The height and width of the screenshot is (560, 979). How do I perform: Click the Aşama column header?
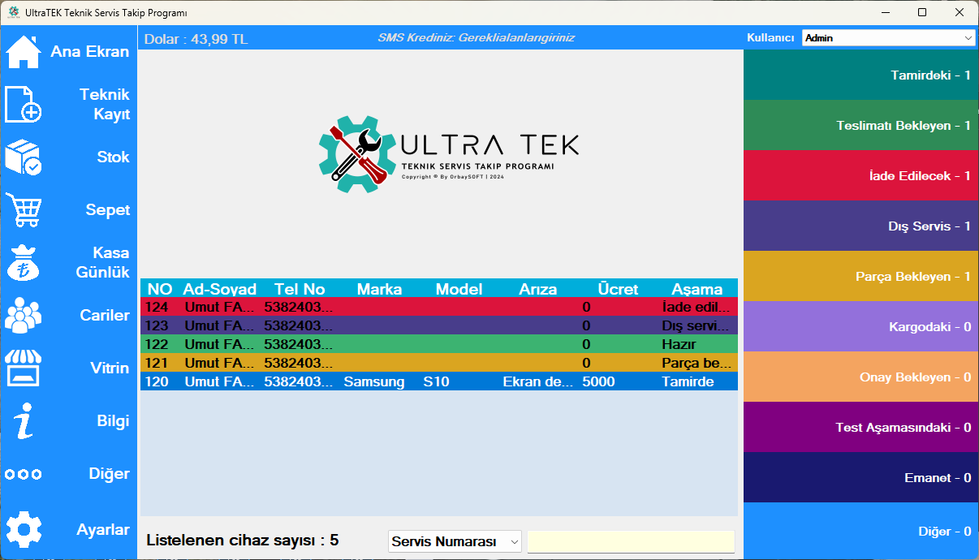(697, 289)
